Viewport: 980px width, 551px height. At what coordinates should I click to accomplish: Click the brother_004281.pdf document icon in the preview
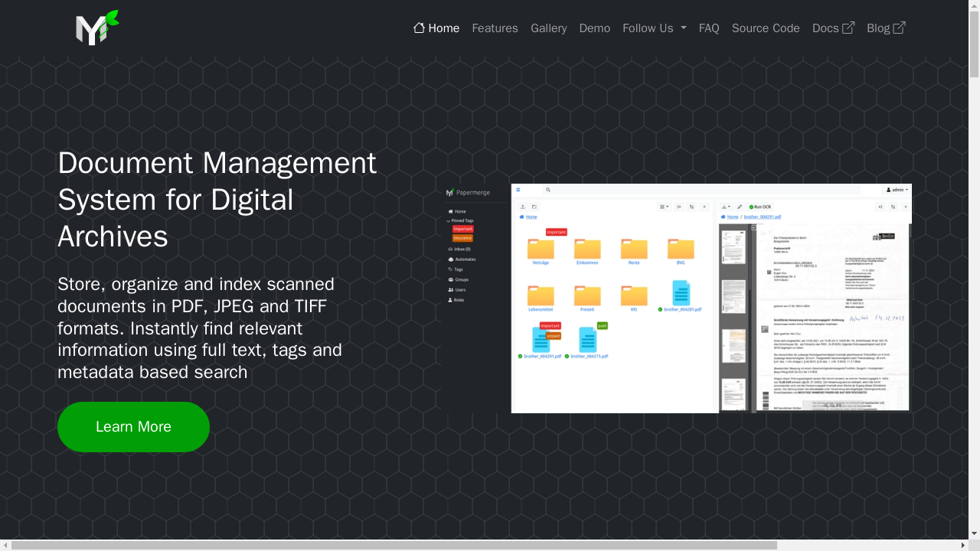(x=681, y=293)
